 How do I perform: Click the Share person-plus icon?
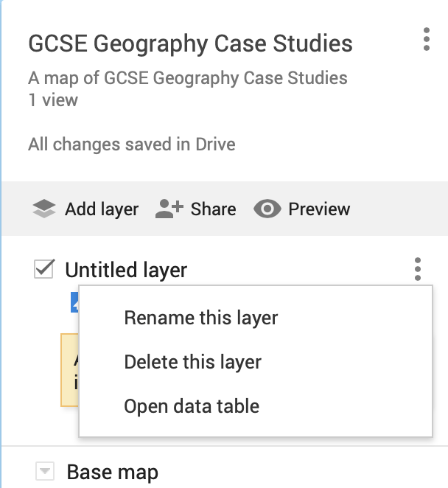(168, 209)
